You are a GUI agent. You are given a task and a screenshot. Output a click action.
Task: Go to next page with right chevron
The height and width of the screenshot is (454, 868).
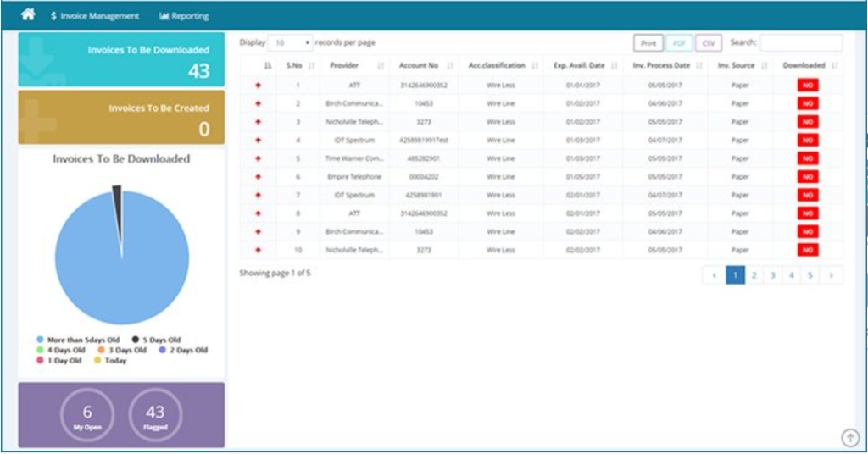tap(832, 275)
